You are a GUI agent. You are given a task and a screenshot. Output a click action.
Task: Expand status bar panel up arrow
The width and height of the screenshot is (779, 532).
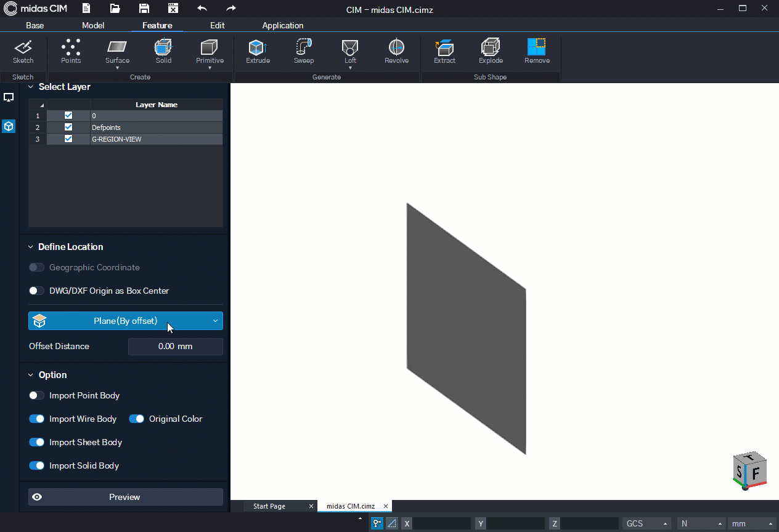tap(361, 519)
